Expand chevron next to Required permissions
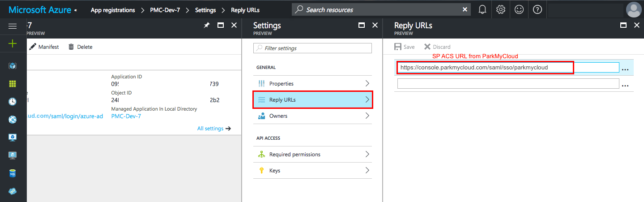The image size is (644, 202). tap(367, 155)
